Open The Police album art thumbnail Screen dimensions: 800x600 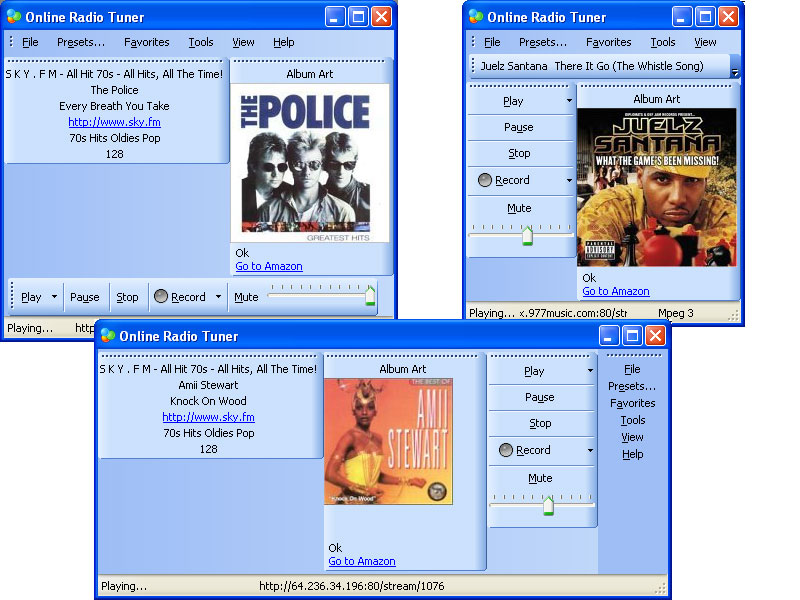pos(310,163)
